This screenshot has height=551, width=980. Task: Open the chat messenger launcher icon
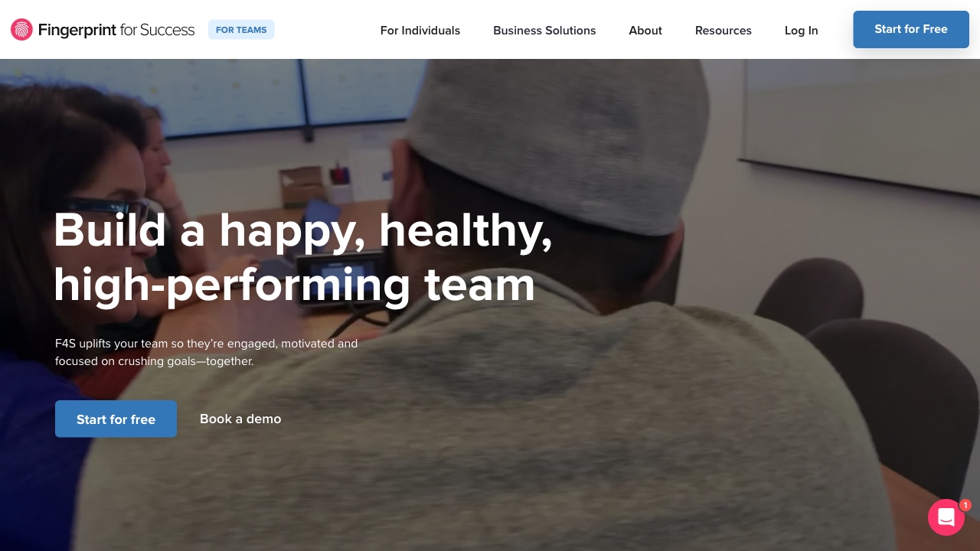(946, 517)
